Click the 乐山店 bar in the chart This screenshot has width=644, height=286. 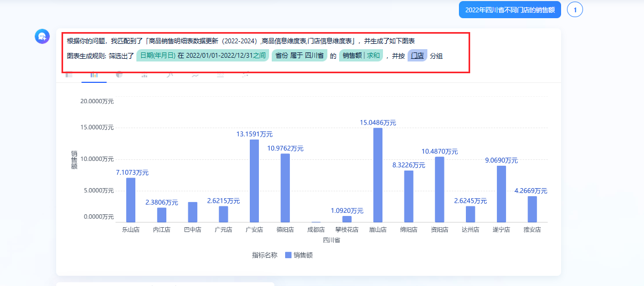click(131, 200)
